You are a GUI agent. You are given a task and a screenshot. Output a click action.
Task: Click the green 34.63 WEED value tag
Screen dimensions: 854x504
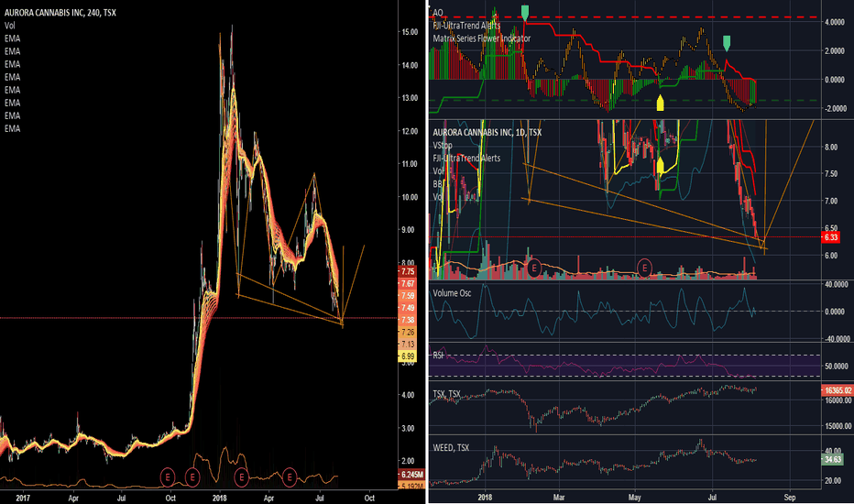(x=832, y=459)
